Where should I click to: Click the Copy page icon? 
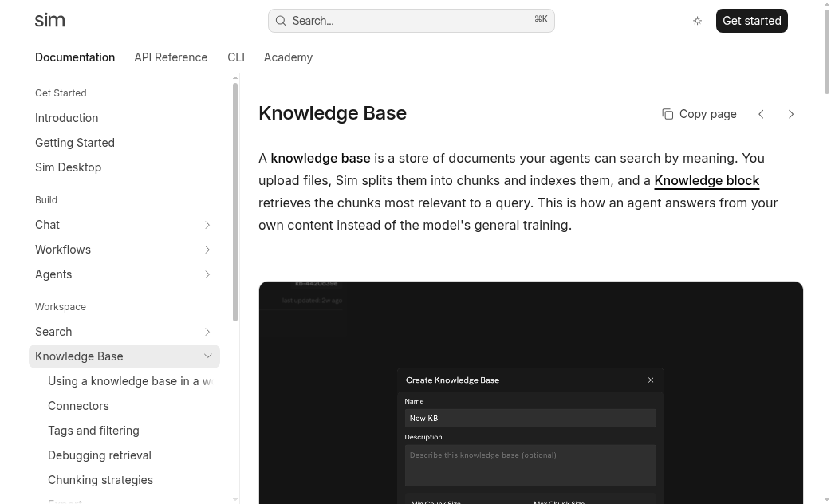point(668,114)
